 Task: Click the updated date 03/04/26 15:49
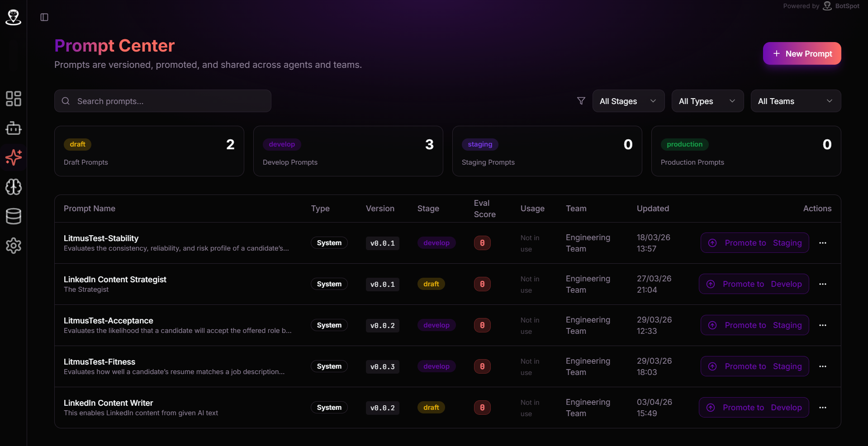655,408
